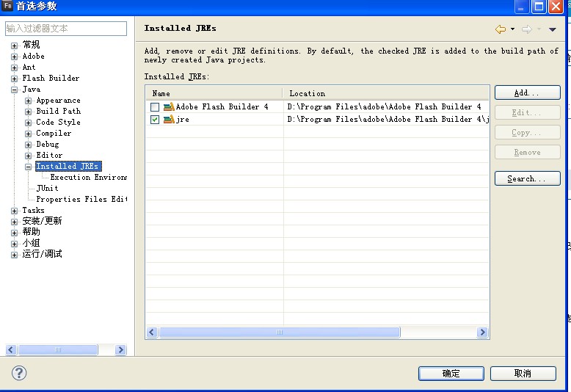Select Execution Environments tree item
Screen dimensions: 571x392
[89, 177]
